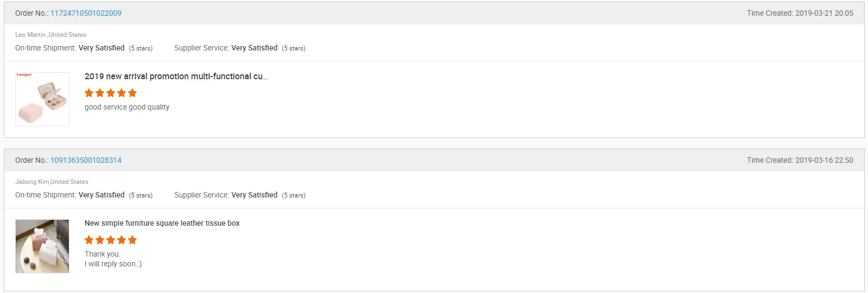Click the orange star rating for tissue box review
The height and width of the screenshot is (293, 868).
[111, 240]
